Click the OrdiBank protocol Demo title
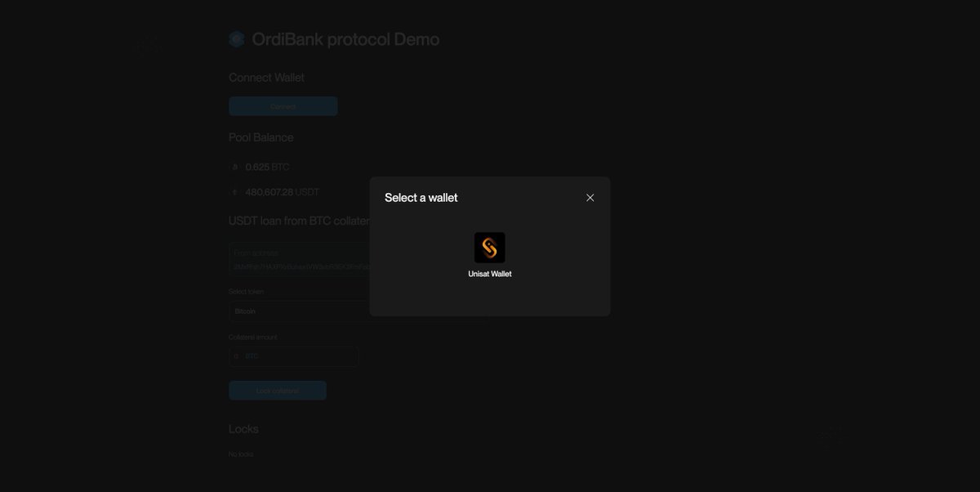The image size is (980, 492). pos(345,39)
